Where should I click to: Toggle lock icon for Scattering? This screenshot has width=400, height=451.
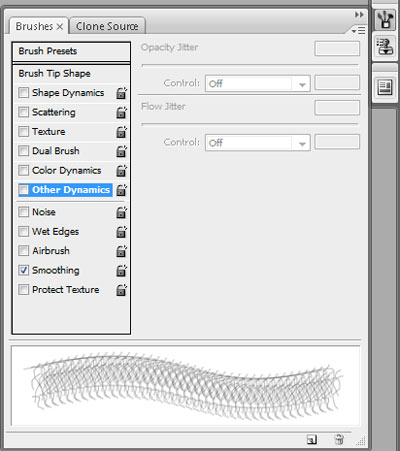(121, 112)
